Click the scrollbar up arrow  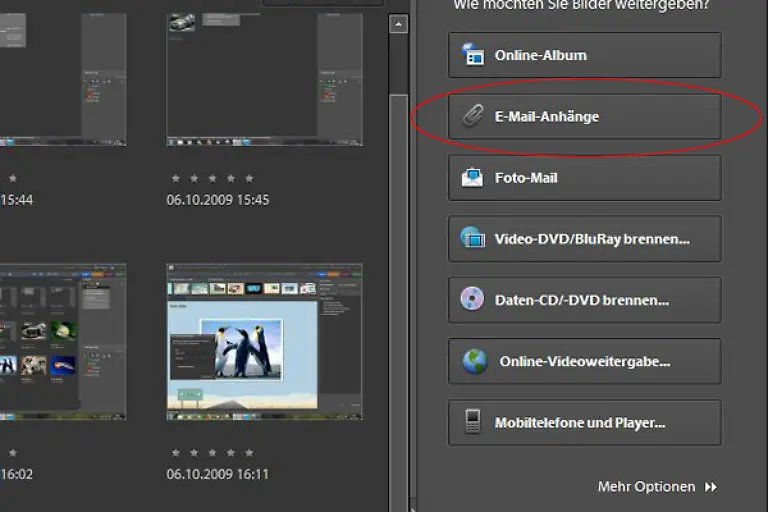click(x=398, y=25)
